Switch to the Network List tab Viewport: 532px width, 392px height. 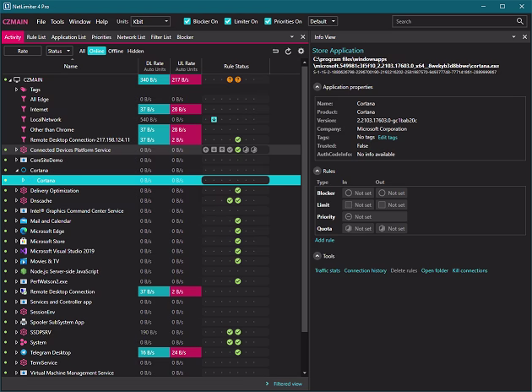[x=131, y=37]
